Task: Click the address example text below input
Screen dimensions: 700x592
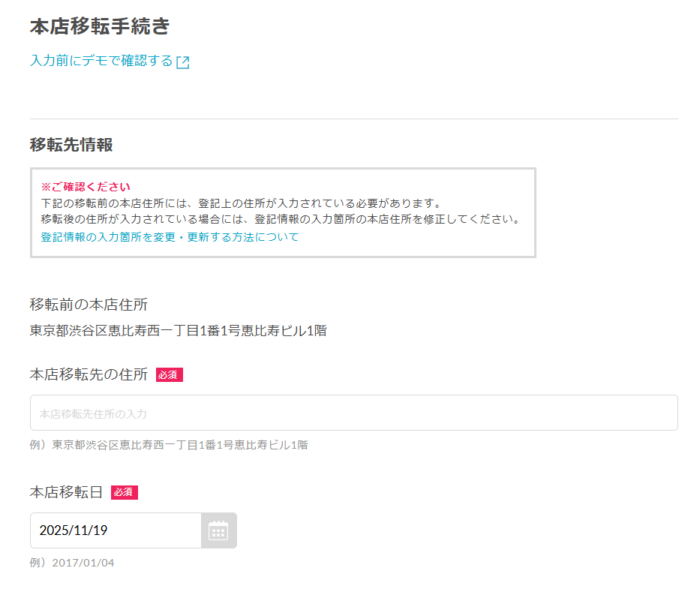Action: pyautogui.click(x=169, y=445)
